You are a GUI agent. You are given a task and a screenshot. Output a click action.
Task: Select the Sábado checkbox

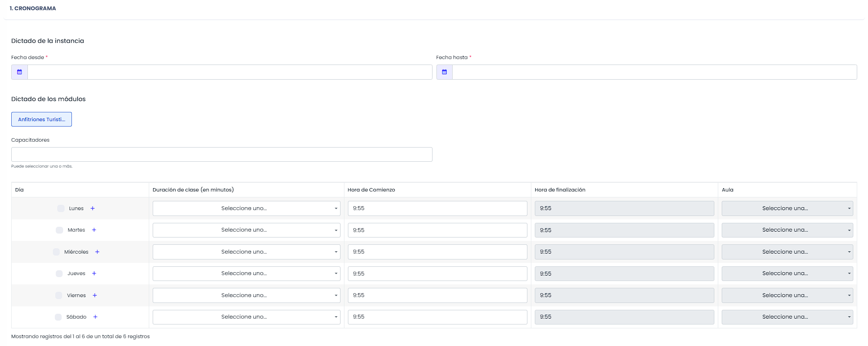click(x=58, y=317)
